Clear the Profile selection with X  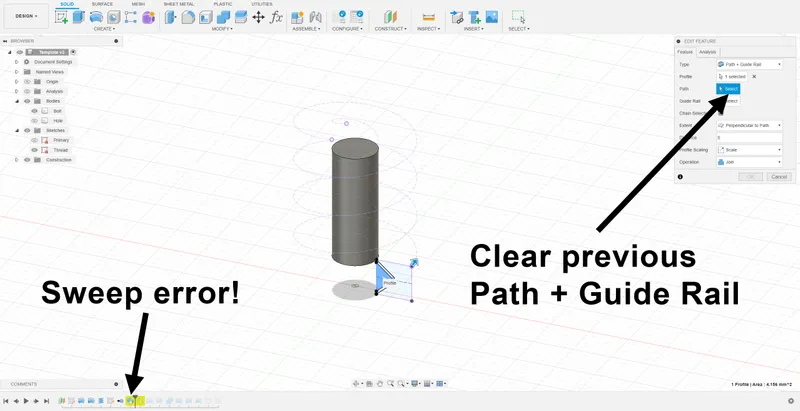754,76
